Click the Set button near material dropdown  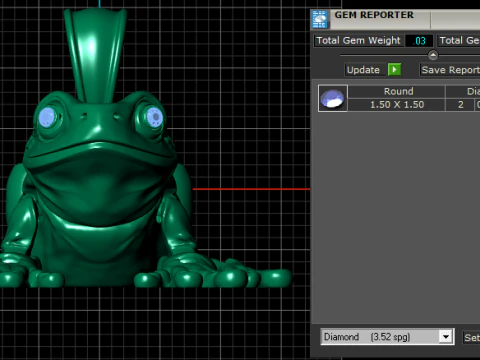[x=472, y=337]
